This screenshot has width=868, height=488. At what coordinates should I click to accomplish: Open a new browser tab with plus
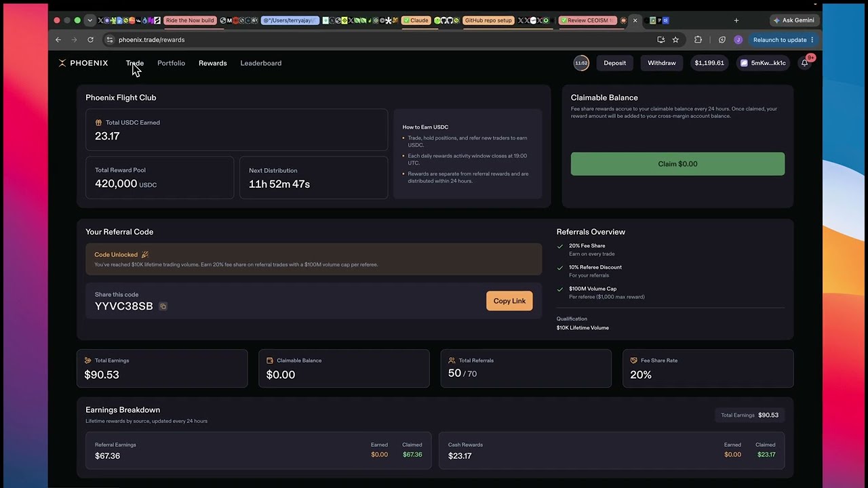736,20
